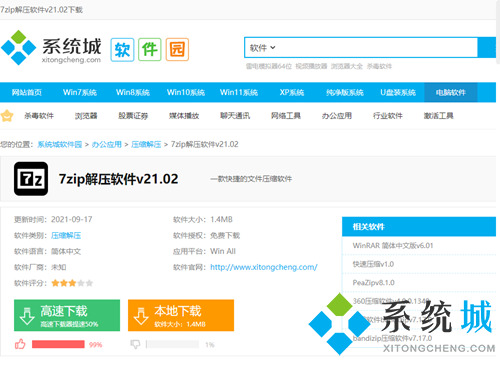
Task: Click the 7z application icon
Action: [31, 179]
